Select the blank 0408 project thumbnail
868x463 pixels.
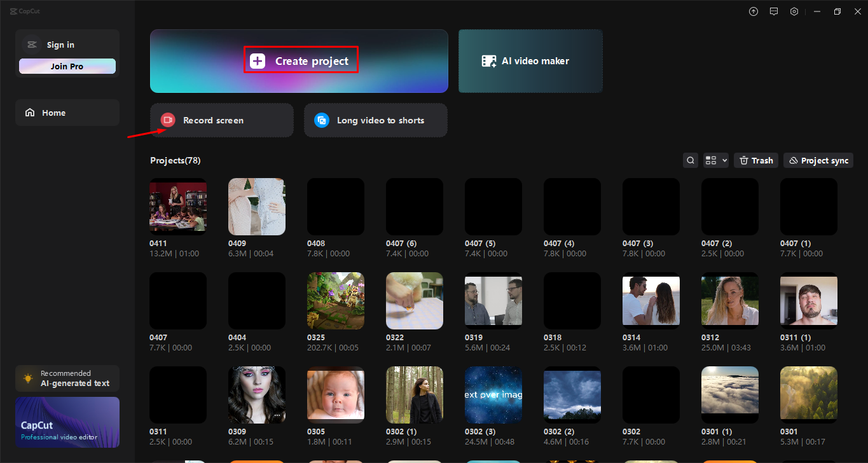click(336, 207)
